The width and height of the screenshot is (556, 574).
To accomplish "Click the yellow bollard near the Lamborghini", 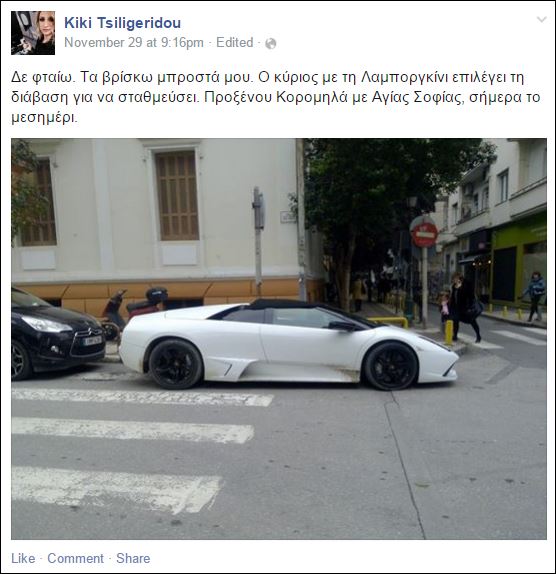I will coord(449,332).
